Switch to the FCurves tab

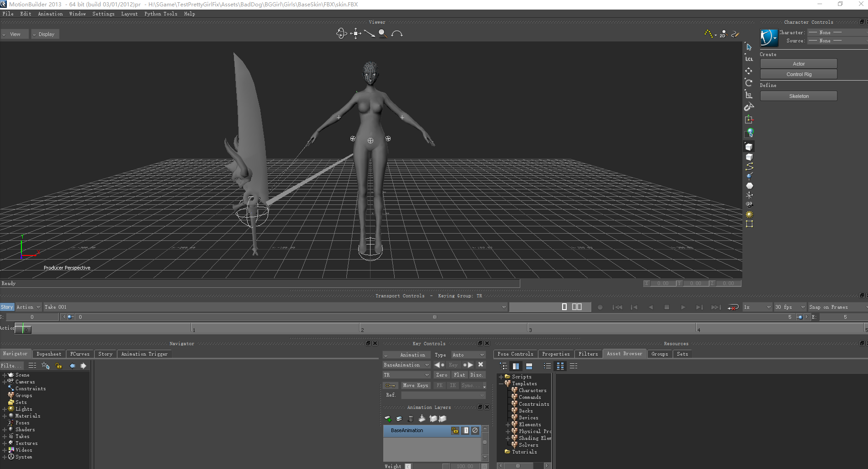pyautogui.click(x=80, y=354)
